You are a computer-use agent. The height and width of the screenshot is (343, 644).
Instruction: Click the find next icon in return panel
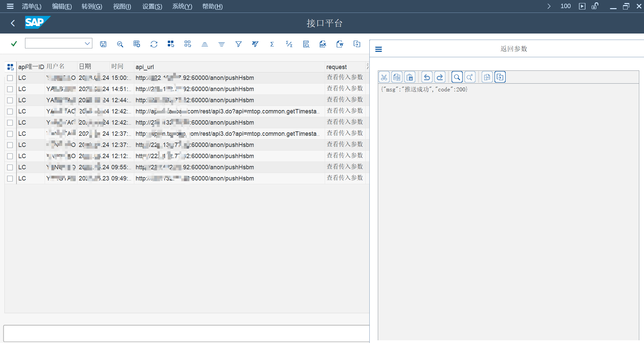[470, 77]
